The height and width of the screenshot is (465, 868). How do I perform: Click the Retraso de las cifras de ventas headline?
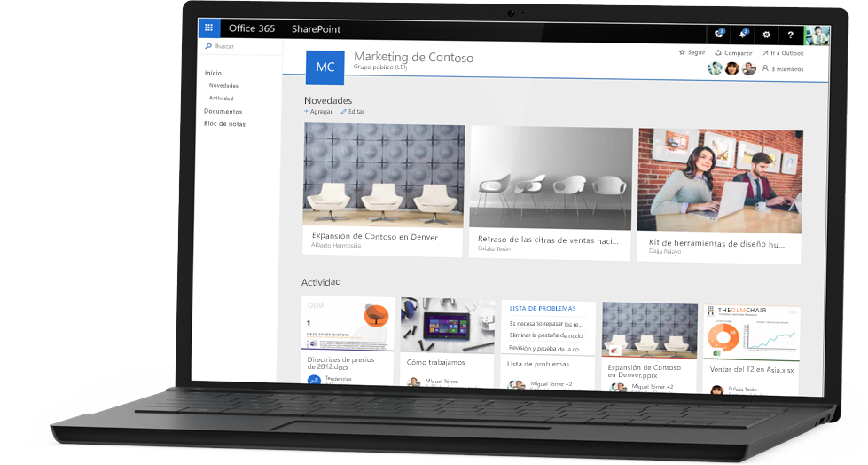[548, 240]
